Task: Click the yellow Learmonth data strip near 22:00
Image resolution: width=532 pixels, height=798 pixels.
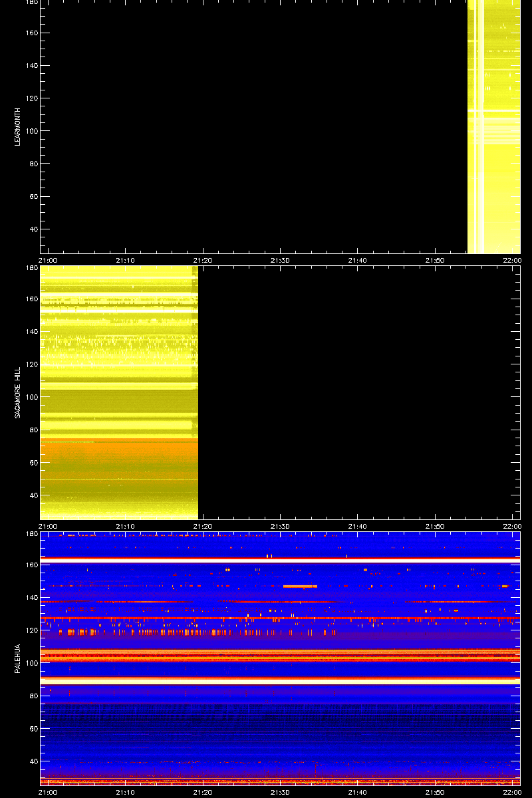Action: [494, 127]
